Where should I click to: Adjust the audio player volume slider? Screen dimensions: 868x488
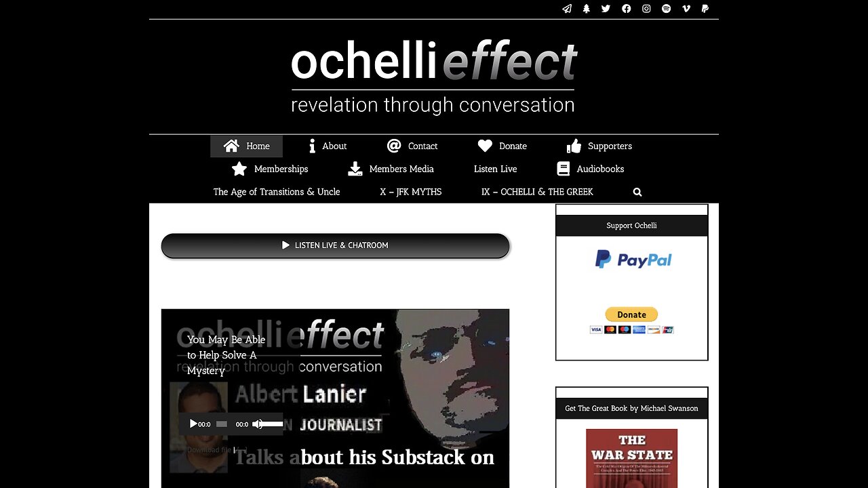tap(273, 424)
